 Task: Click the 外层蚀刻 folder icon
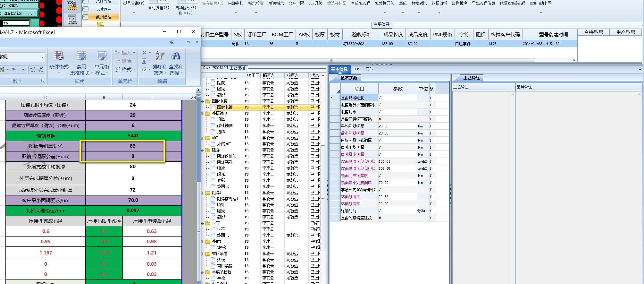click(x=208, y=114)
